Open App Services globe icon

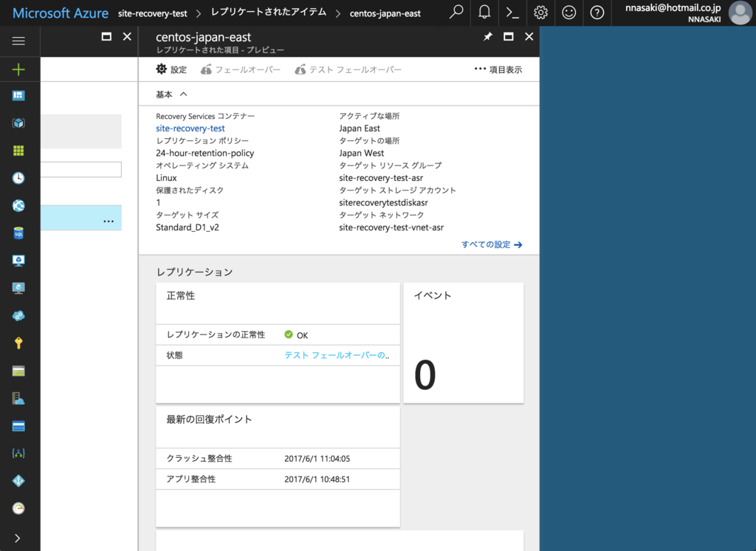(18, 205)
